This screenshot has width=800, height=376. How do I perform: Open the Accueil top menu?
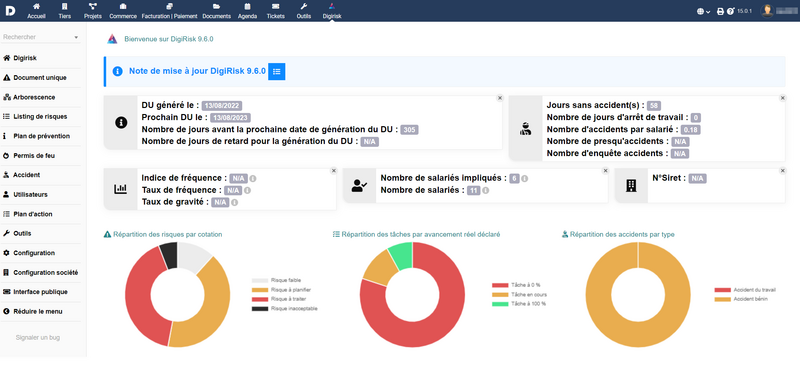click(x=36, y=11)
